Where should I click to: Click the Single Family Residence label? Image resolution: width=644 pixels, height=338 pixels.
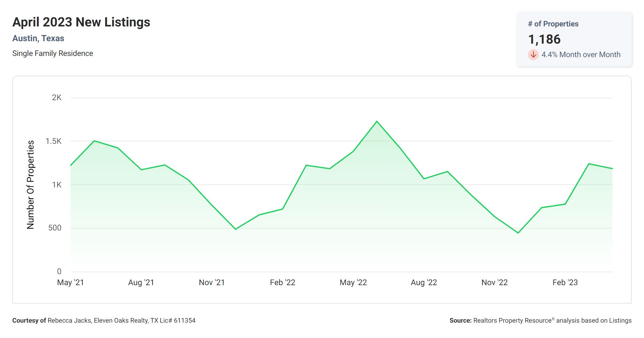pos(53,53)
